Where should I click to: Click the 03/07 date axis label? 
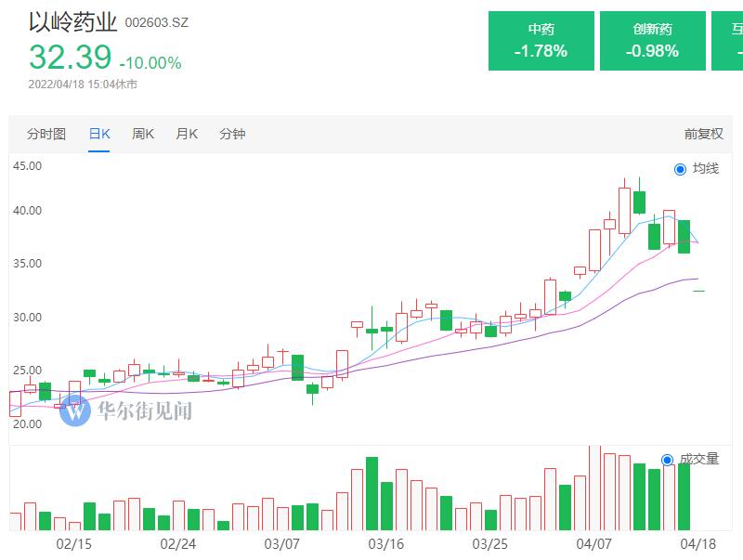pyautogui.click(x=282, y=544)
